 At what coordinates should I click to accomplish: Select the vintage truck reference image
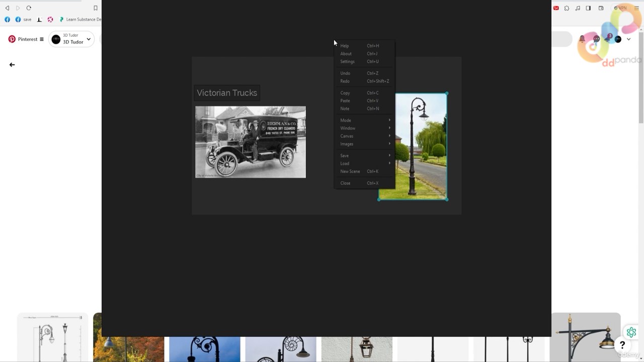[251, 142]
